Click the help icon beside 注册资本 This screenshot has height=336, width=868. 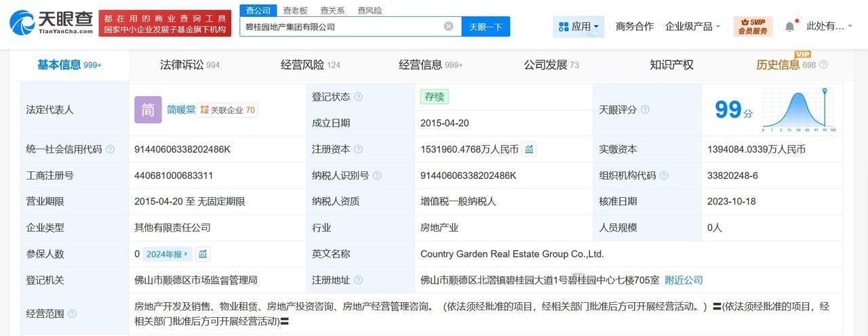point(358,149)
